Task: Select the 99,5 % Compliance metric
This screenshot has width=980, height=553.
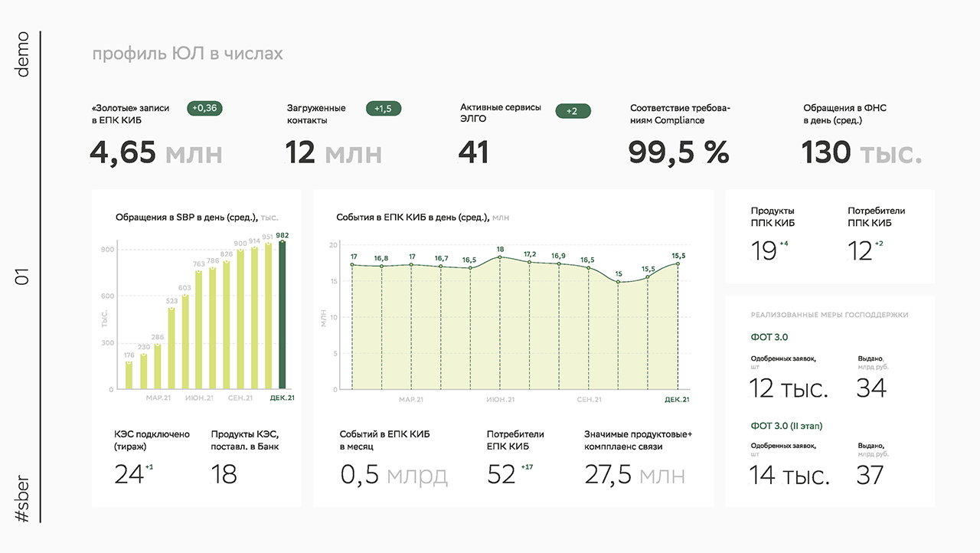Action: pyautogui.click(x=679, y=152)
